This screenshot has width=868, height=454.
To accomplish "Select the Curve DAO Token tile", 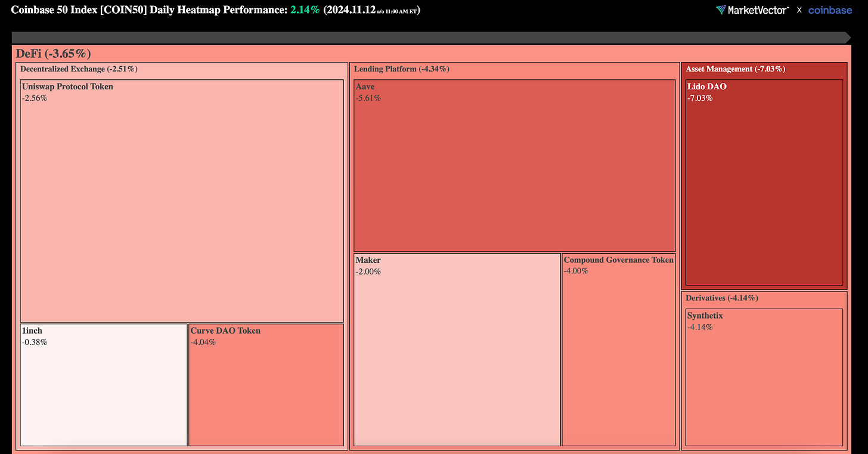I will point(266,385).
